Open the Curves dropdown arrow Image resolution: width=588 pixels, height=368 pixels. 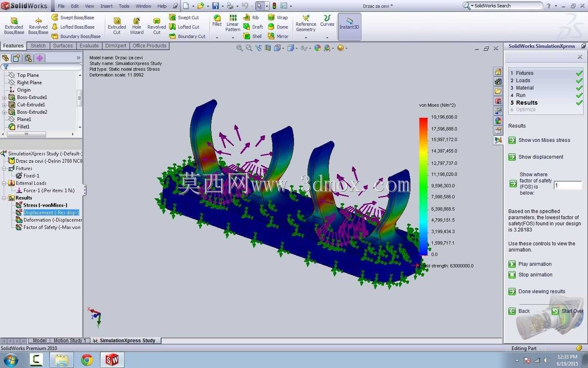pyautogui.click(x=327, y=38)
